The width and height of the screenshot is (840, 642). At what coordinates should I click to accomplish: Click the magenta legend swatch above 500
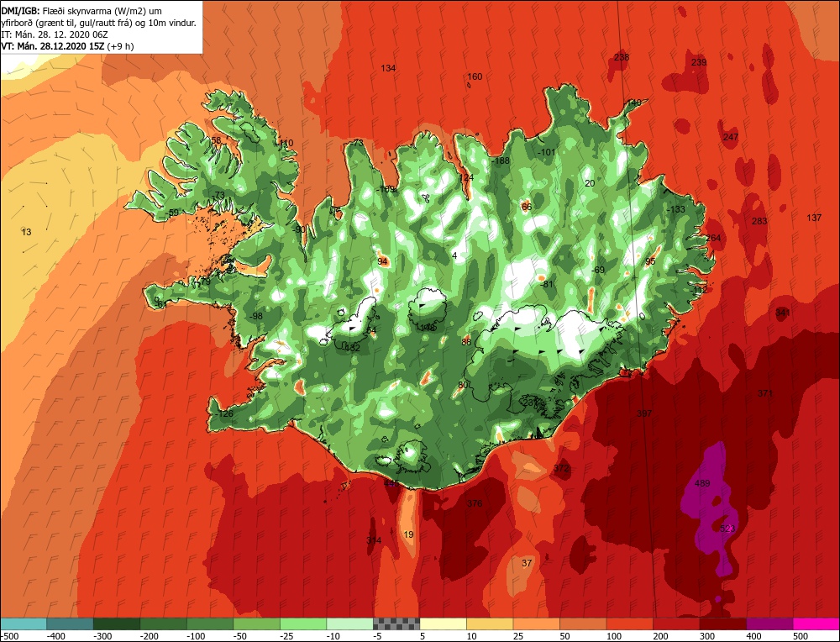tap(816, 624)
